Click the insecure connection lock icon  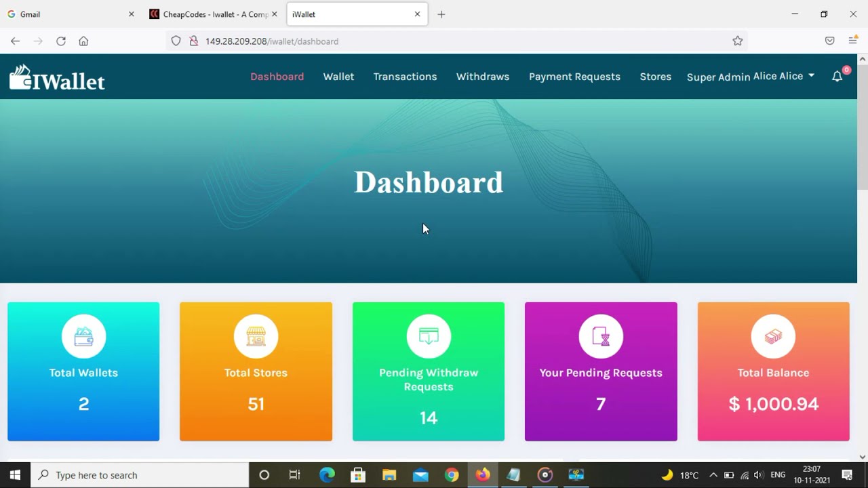[x=193, y=41]
